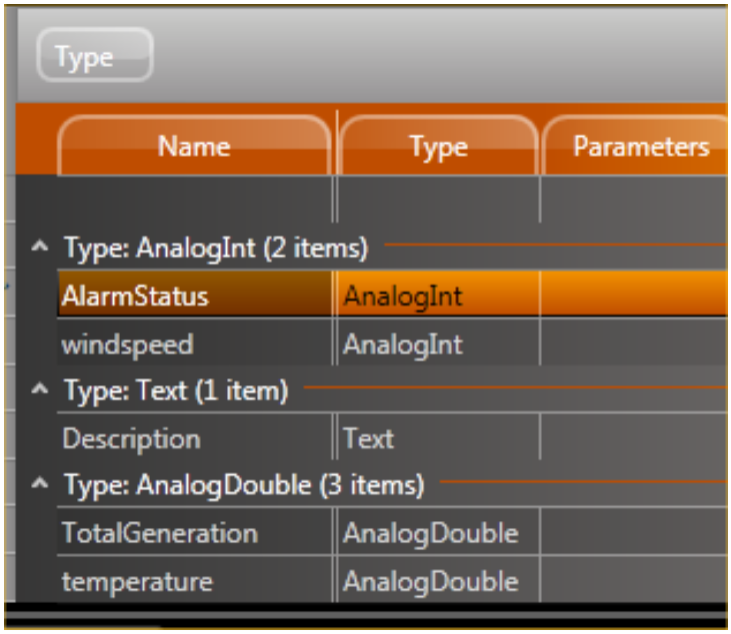The width and height of the screenshot is (731, 634).
Task: Select the Description row name
Action: (x=131, y=438)
